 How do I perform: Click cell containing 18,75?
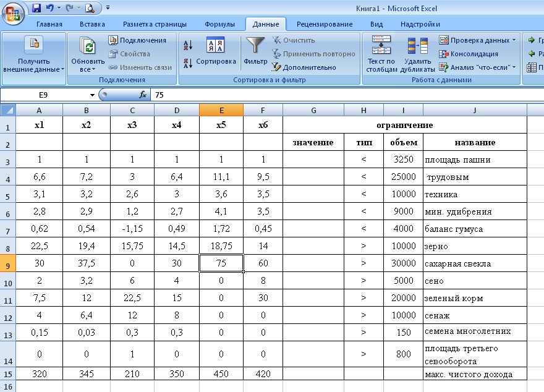pyautogui.click(x=221, y=246)
